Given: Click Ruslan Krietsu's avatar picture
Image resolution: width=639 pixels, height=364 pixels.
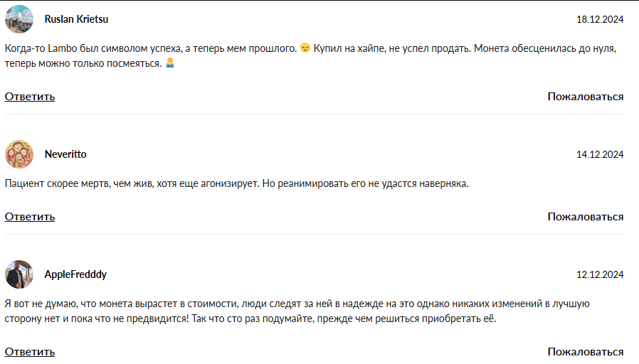Looking at the screenshot, I should 19,19.
